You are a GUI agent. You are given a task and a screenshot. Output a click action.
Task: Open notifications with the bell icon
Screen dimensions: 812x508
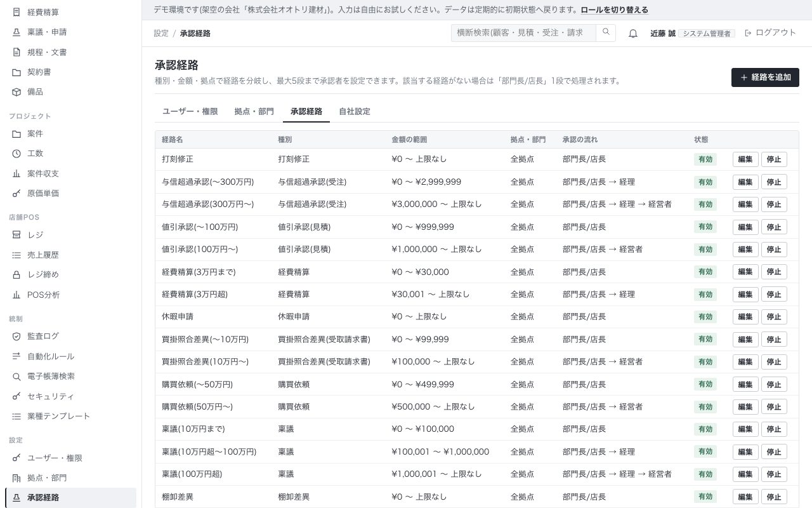[x=633, y=33]
